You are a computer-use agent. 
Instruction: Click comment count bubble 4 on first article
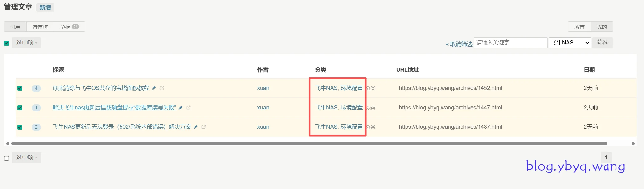coord(36,88)
